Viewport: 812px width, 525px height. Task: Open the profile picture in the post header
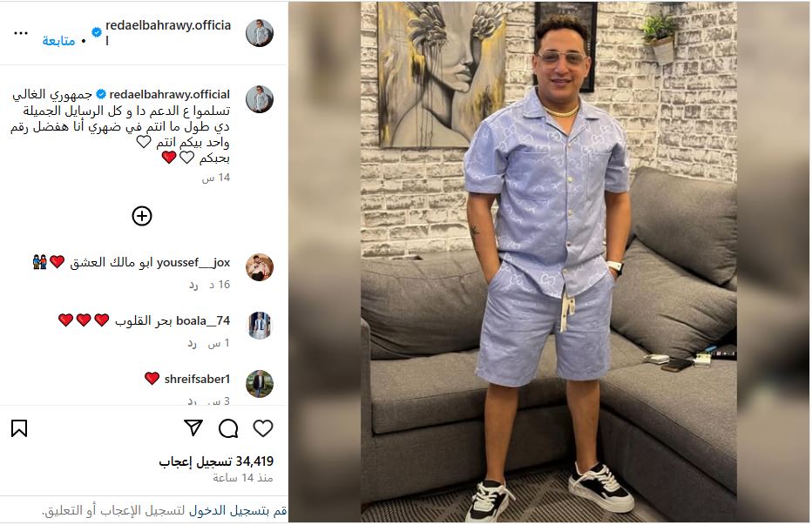(x=260, y=33)
